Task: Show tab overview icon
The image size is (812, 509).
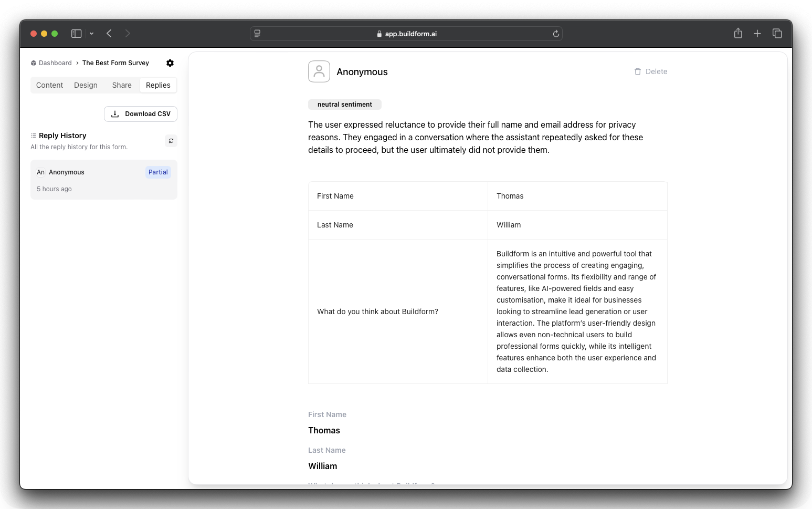Action: pos(777,34)
